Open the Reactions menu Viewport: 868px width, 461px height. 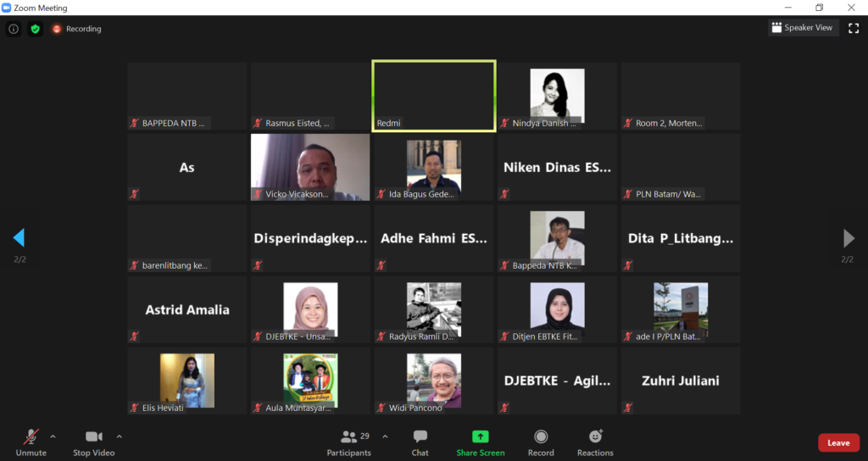(595, 442)
